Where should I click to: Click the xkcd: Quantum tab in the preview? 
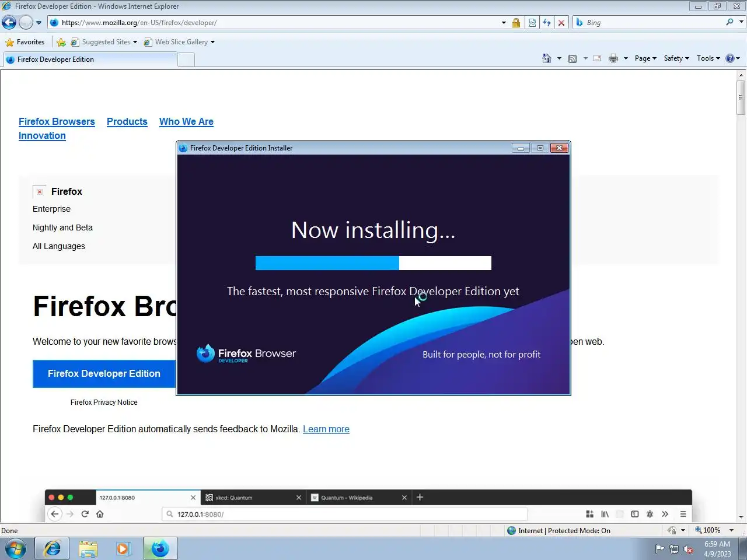(x=253, y=498)
